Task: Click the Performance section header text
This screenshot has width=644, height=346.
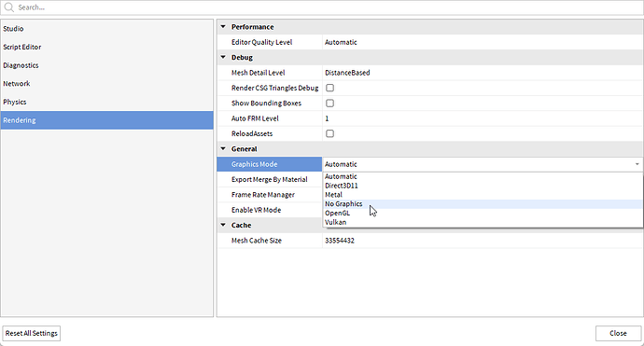Action: pyautogui.click(x=253, y=27)
